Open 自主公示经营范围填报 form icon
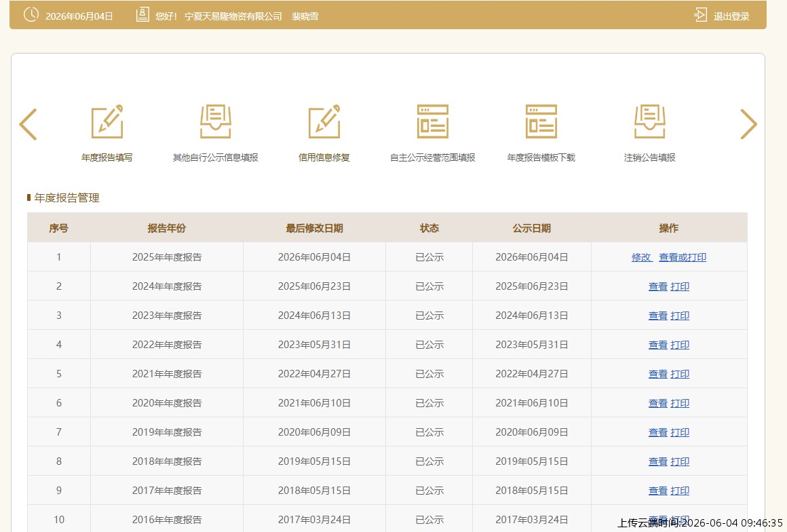787x532 pixels. point(433,121)
